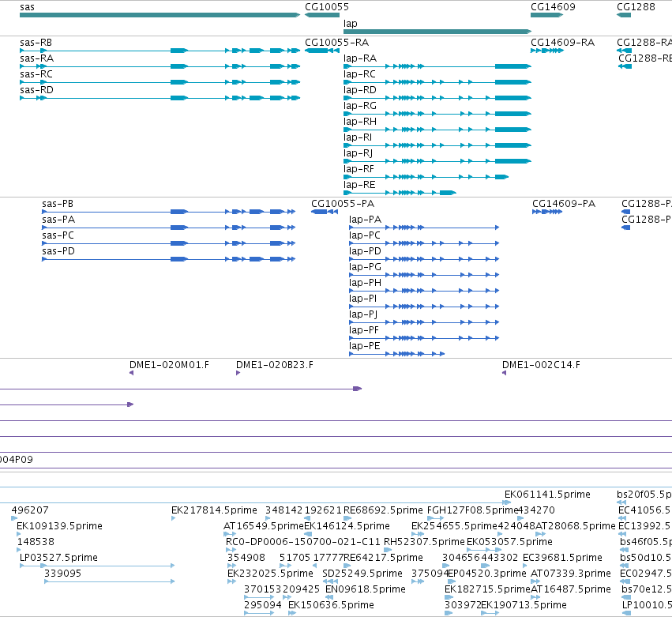The height and width of the screenshot is (617, 672).
Task: Click the DME1-020M01.F BAC end label
Action: coord(169,365)
